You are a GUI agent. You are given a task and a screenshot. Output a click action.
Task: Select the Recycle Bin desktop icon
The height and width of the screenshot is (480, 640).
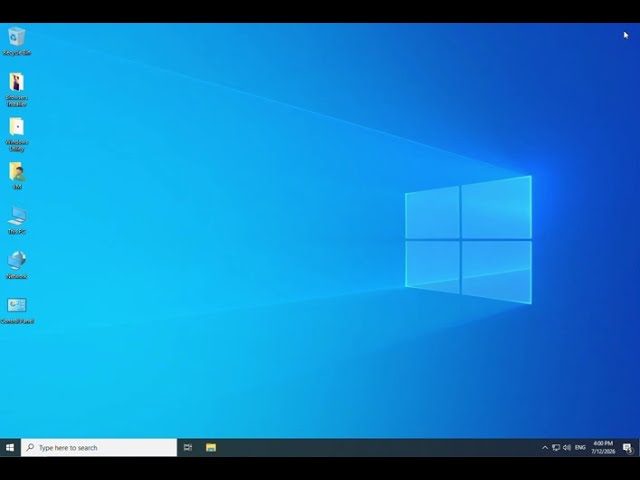point(16,41)
